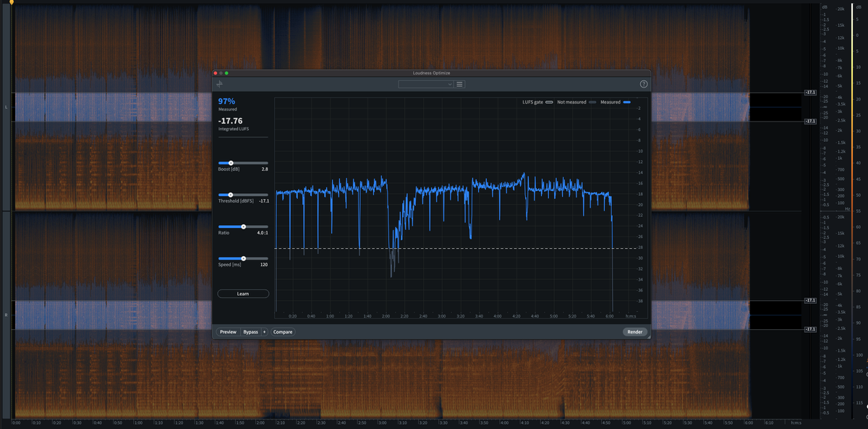Select the R channel label on the spectrogram
868x429 pixels.
coord(5,315)
